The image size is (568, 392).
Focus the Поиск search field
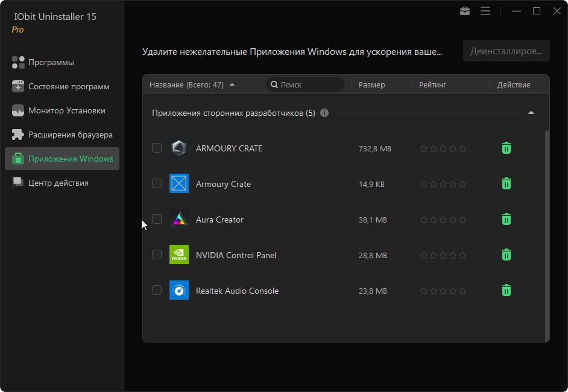pos(305,85)
